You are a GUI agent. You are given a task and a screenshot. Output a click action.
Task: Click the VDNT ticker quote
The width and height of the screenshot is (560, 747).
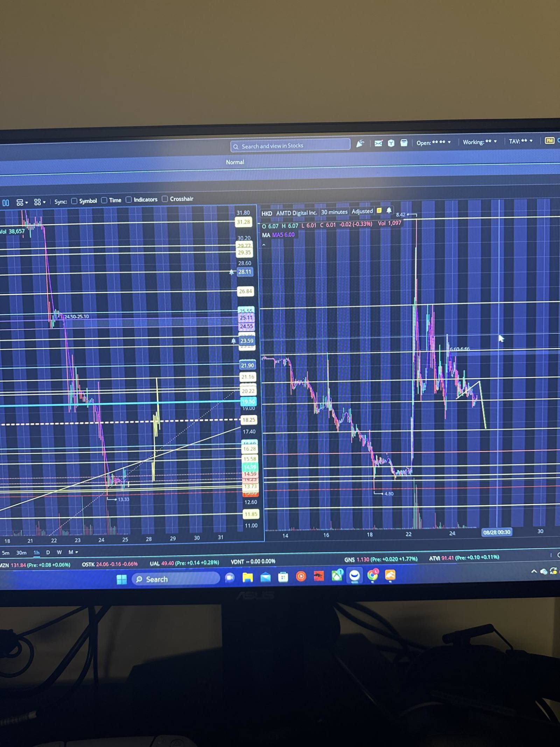click(253, 562)
